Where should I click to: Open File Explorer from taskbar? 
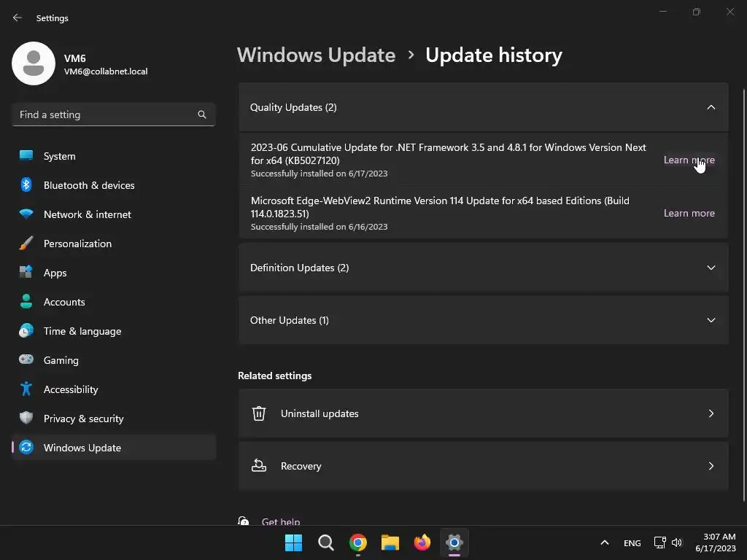coord(390,542)
